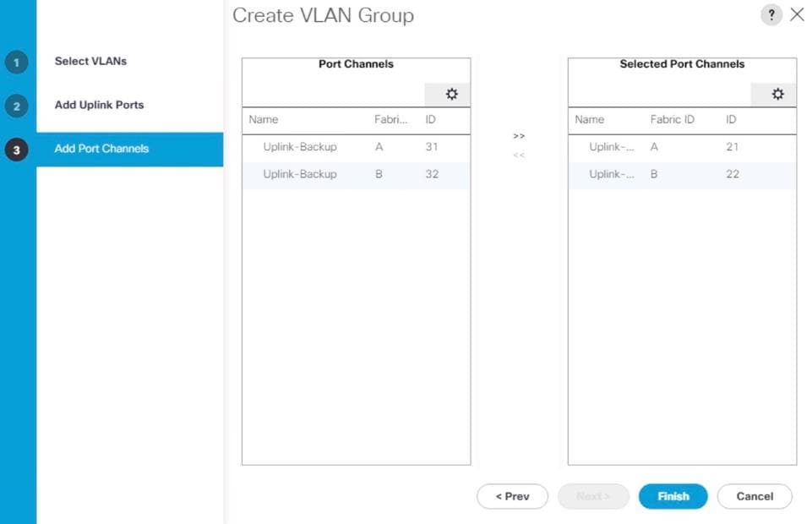Open the Selected Port Channels gear settings
Viewport: 812px width, 524px height.
778,95
